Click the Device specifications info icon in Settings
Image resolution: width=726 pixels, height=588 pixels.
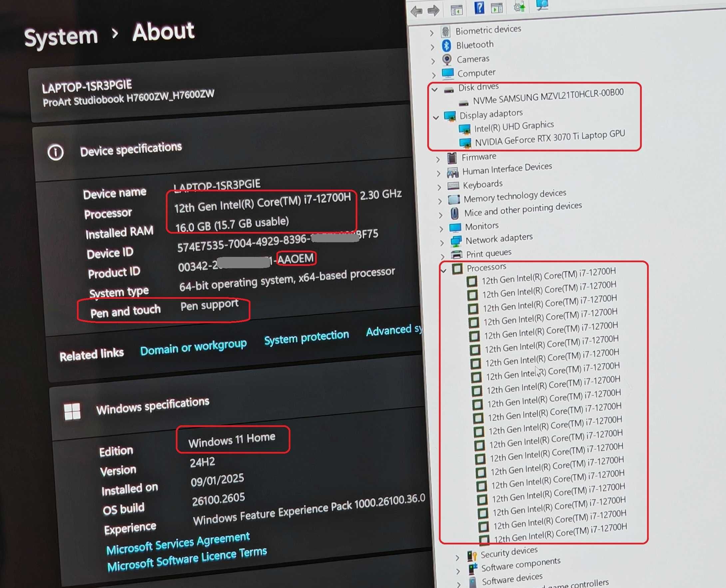(x=55, y=152)
